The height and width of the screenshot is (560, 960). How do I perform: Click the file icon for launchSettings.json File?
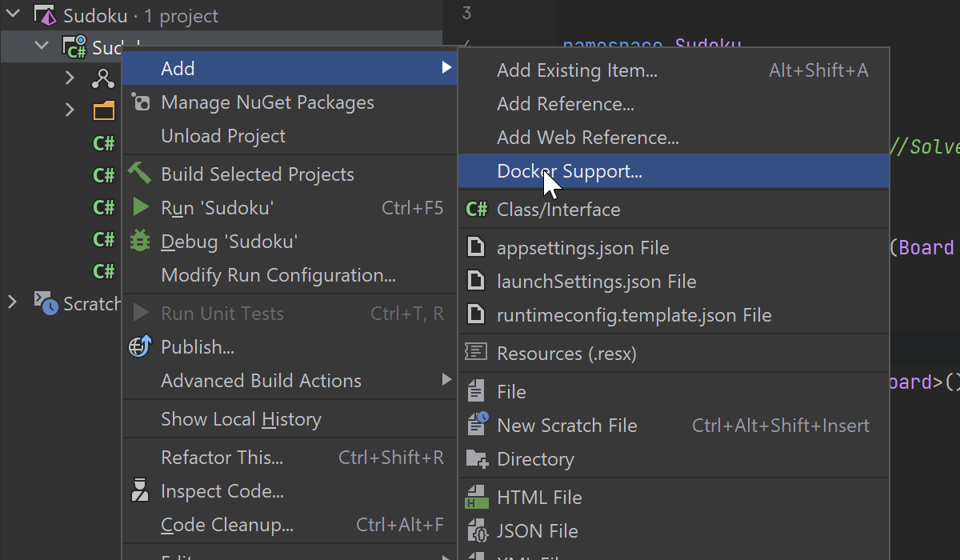tap(476, 281)
